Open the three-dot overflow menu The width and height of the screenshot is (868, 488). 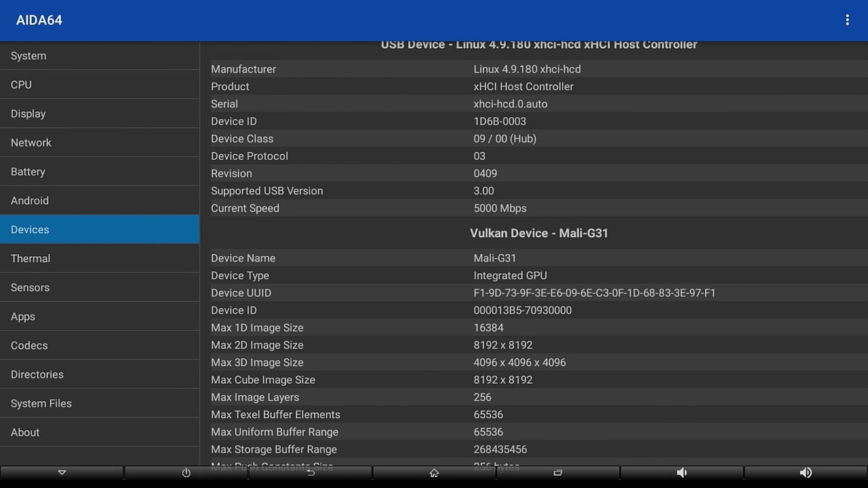click(x=847, y=20)
